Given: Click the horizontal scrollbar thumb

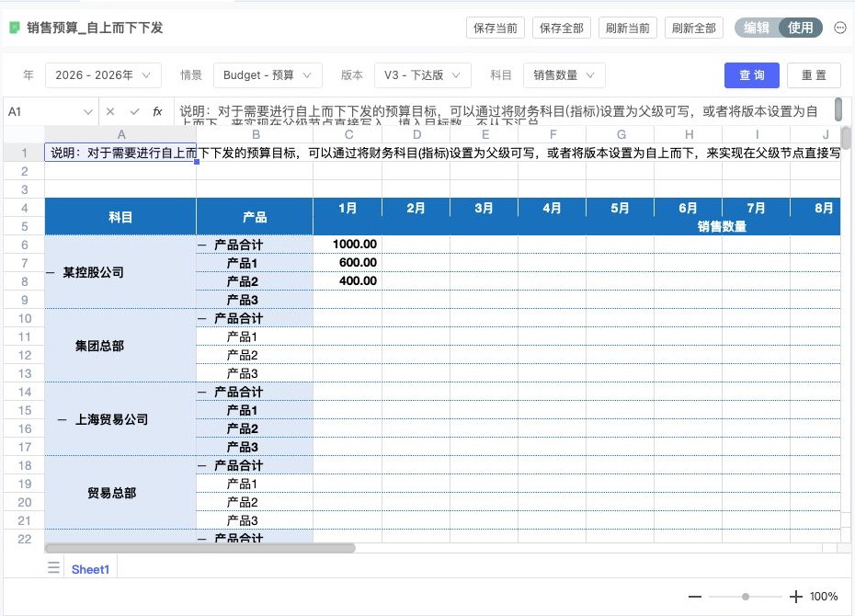Looking at the screenshot, I should pos(200,548).
